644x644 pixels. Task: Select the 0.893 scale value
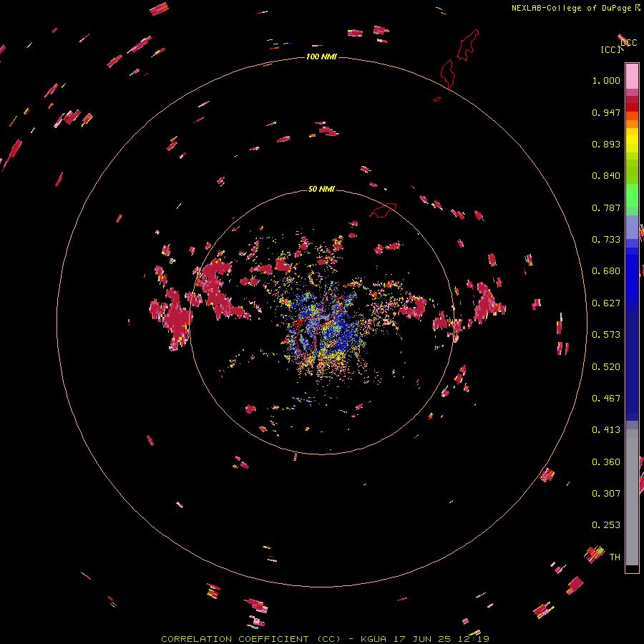pos(606,144)
